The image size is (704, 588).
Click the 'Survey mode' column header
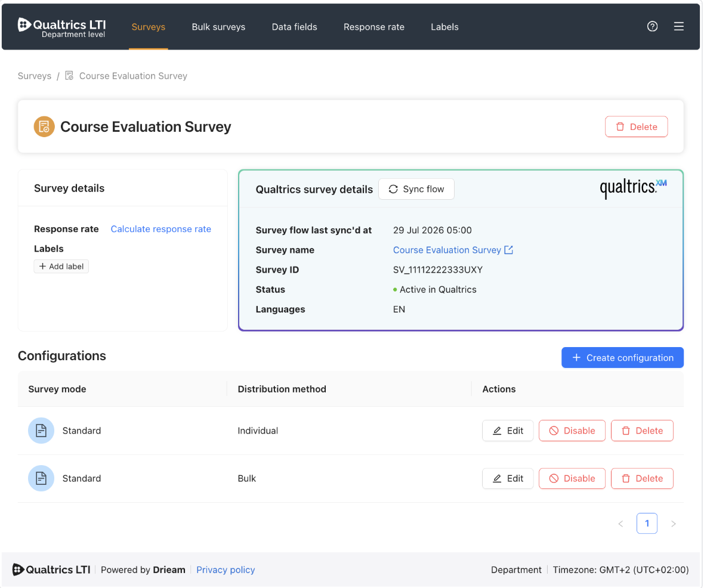(x=57, y=389)
